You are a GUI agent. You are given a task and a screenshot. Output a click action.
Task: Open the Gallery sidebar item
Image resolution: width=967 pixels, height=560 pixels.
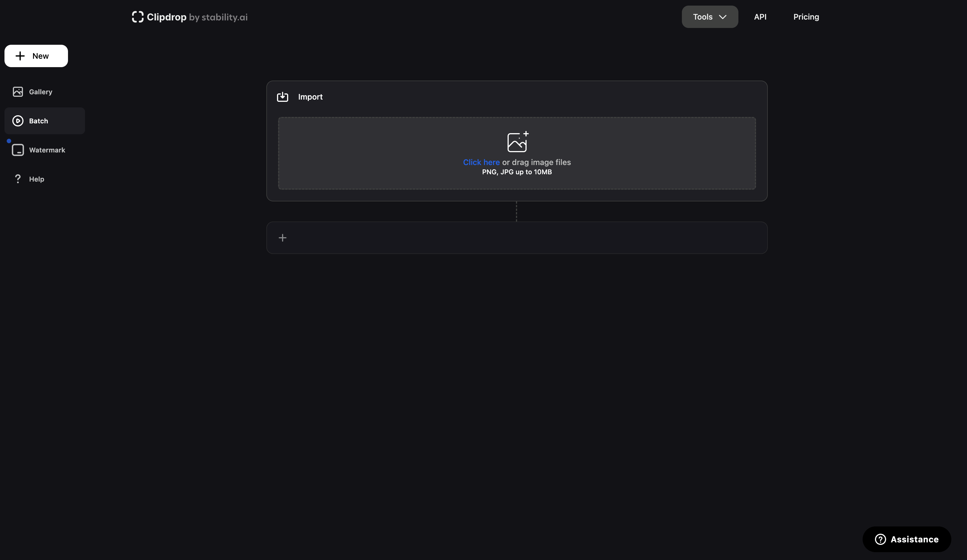[x=44, y=92]
